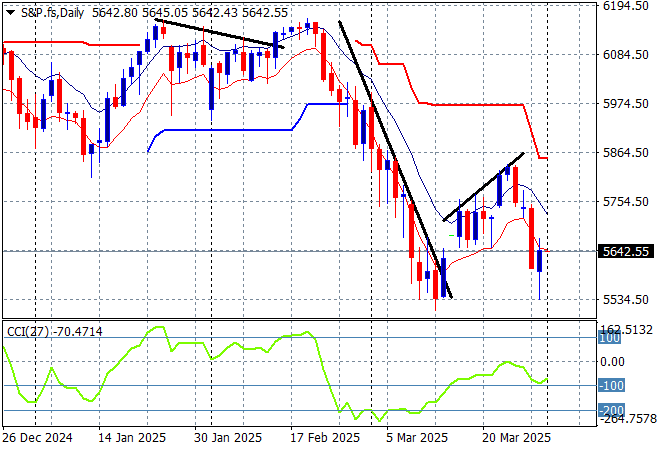The image size is (660, 450).
Task: Select the CCI(27) -70.4714 indicator label
Action: click(55, 332)
